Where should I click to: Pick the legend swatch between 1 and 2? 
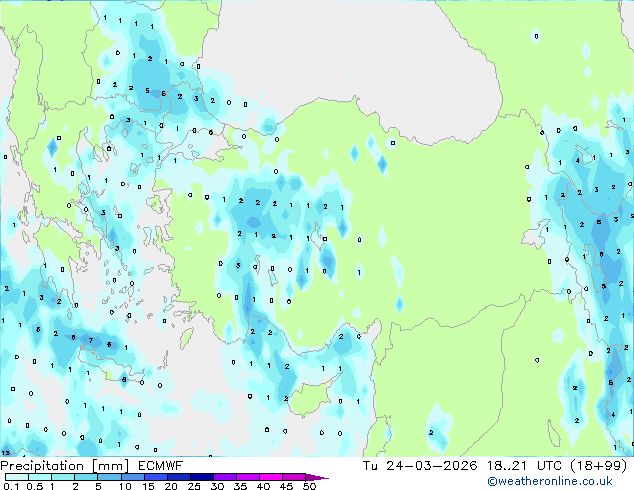click(x=63, y=477)
